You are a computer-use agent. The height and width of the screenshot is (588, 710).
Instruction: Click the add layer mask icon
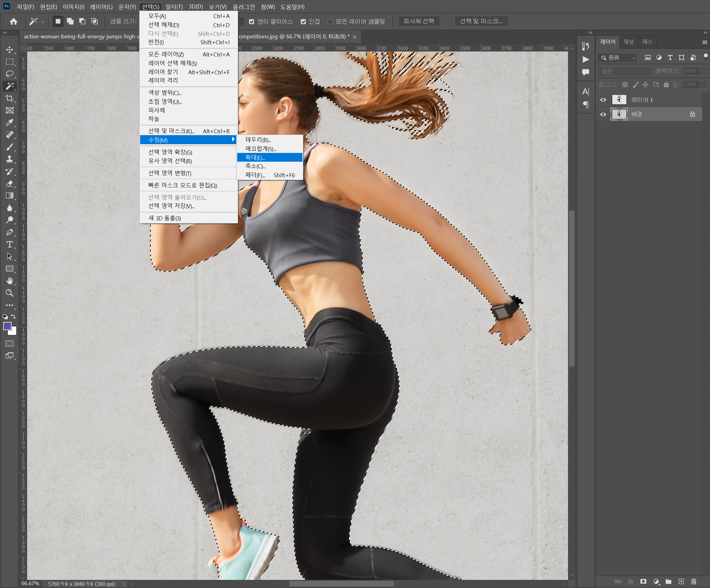[643, 581]
